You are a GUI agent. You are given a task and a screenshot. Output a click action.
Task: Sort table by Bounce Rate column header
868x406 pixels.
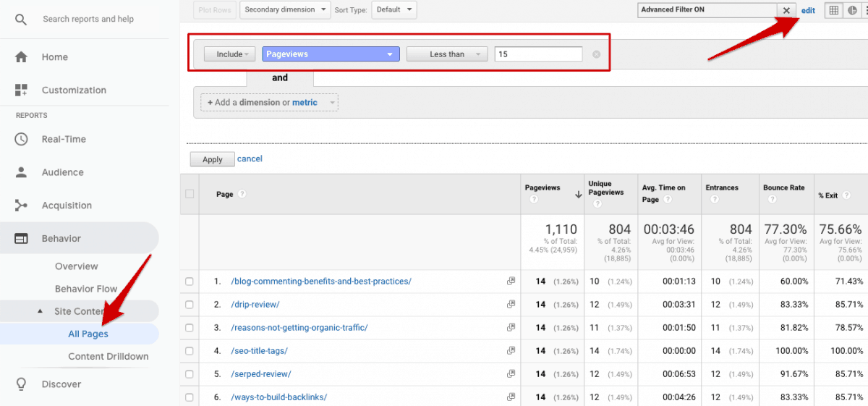(783, 187)
